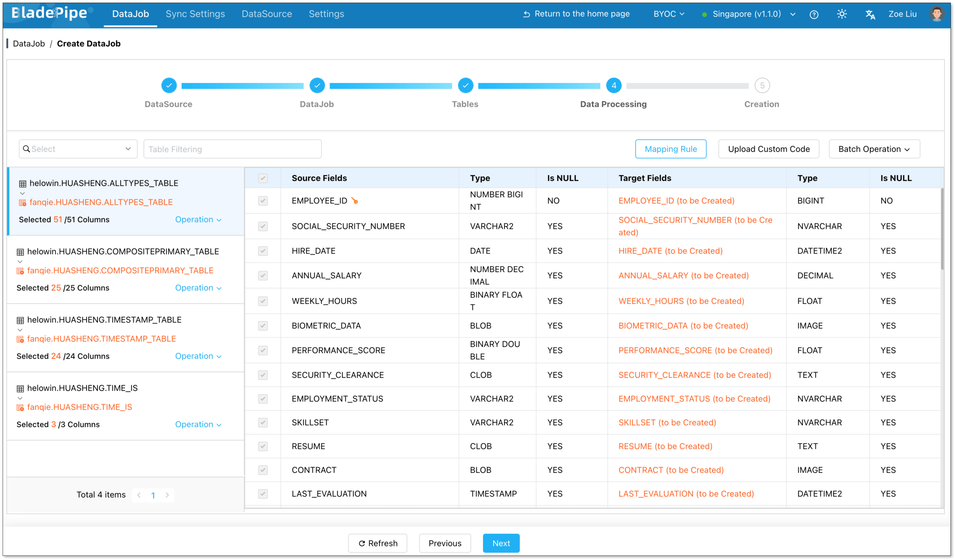Viewport: 955px width, 560px height.
Task: Click the BladePipe logo
Action: tap(49, 13)
